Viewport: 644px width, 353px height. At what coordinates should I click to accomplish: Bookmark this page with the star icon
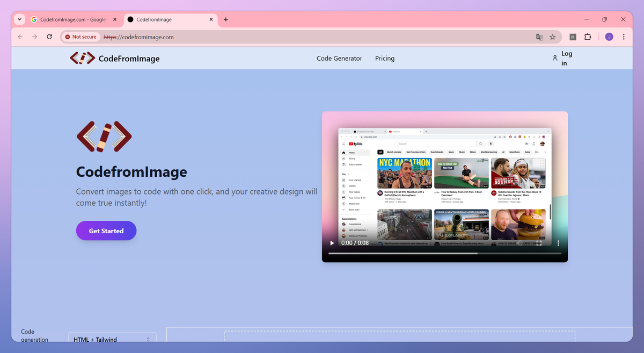click(x=553, y=37)
